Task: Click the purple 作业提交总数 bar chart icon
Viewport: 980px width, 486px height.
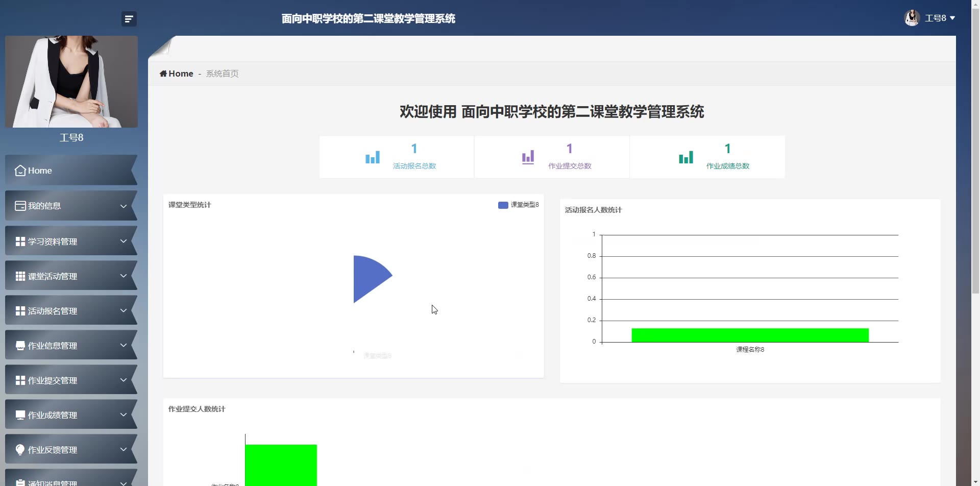Action: 528,157
